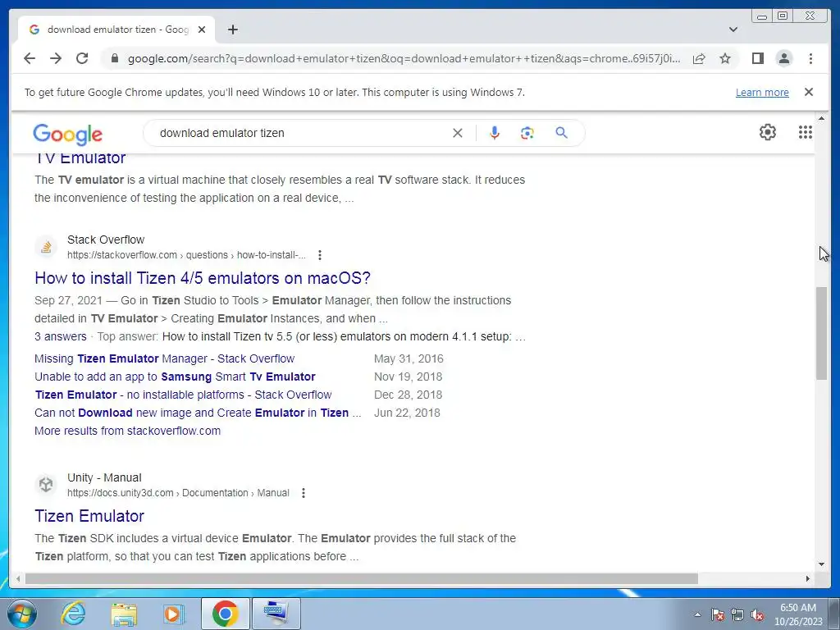
Task: Clear the search box with the X icon
Action: (x=458, y=133)
